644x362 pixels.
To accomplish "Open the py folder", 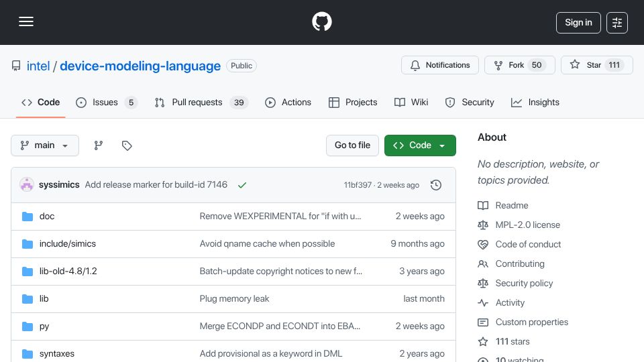I will (x=44, y=326).
